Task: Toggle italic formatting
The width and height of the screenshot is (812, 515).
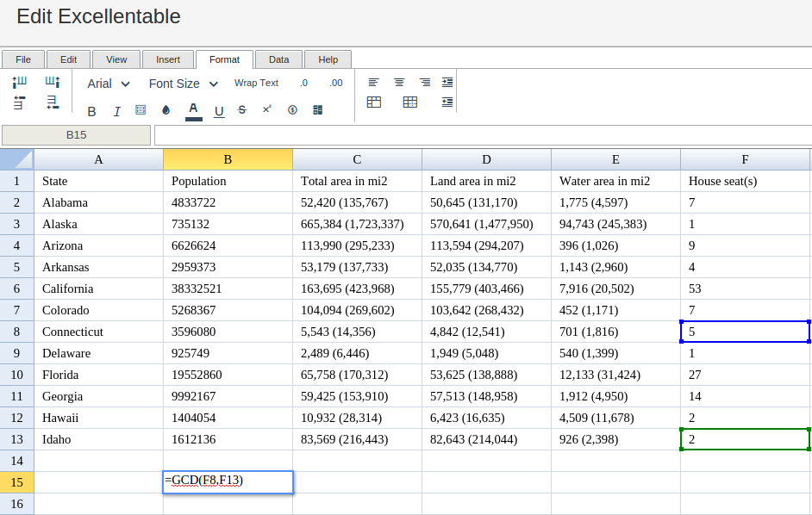Action: 116,111
